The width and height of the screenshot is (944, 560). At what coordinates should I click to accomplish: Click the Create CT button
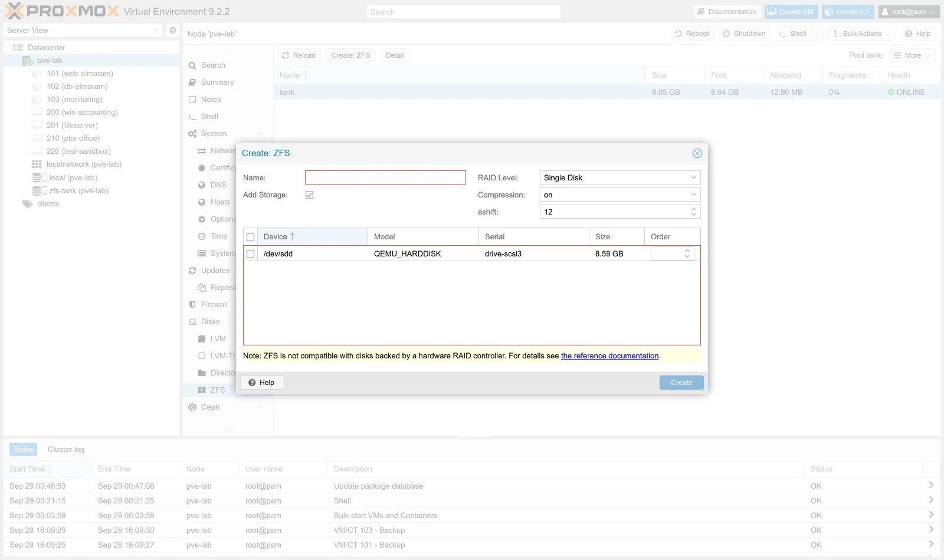click(x=847, y=12)
